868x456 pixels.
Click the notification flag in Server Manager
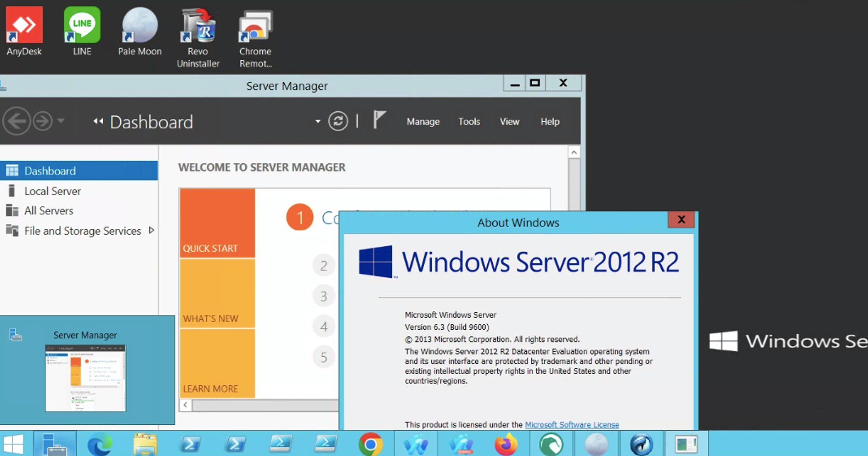pyautogui.click(x=380, y=120)
